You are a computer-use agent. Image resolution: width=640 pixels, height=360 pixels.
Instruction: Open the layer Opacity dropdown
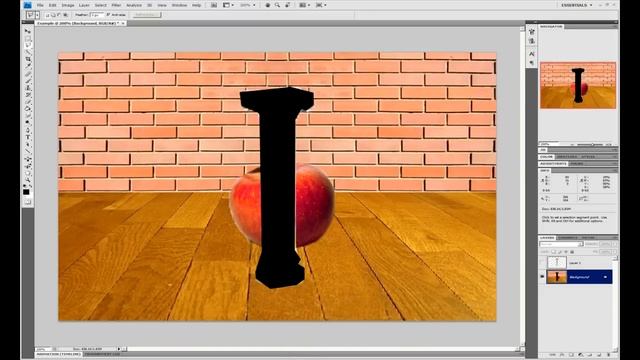(614, 244)
